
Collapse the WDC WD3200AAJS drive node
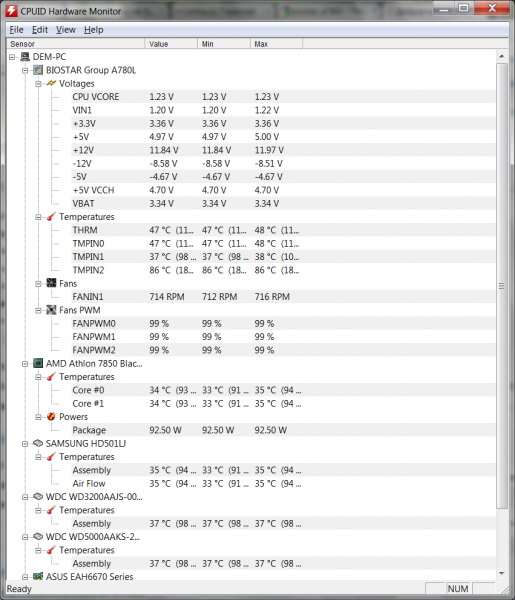pyautogui.click(x=25, y=497)
